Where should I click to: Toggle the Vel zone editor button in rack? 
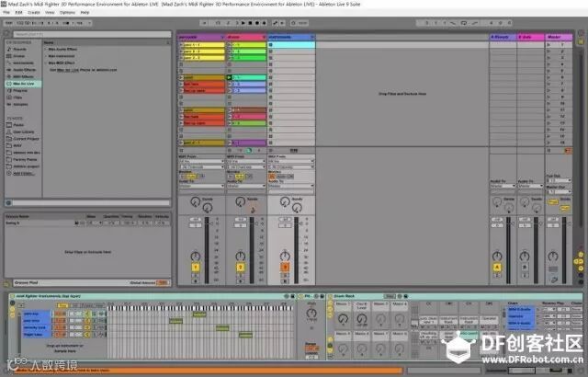(x=74, y=305)
